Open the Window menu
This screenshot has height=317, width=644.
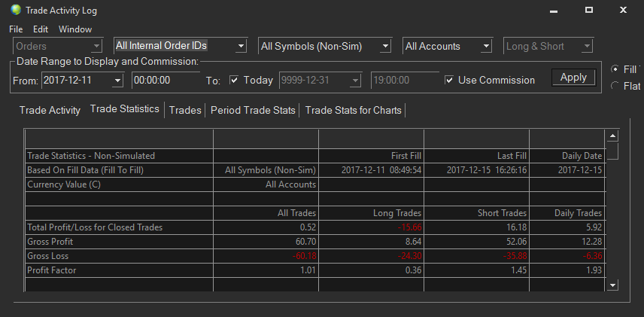click(75, 29)
